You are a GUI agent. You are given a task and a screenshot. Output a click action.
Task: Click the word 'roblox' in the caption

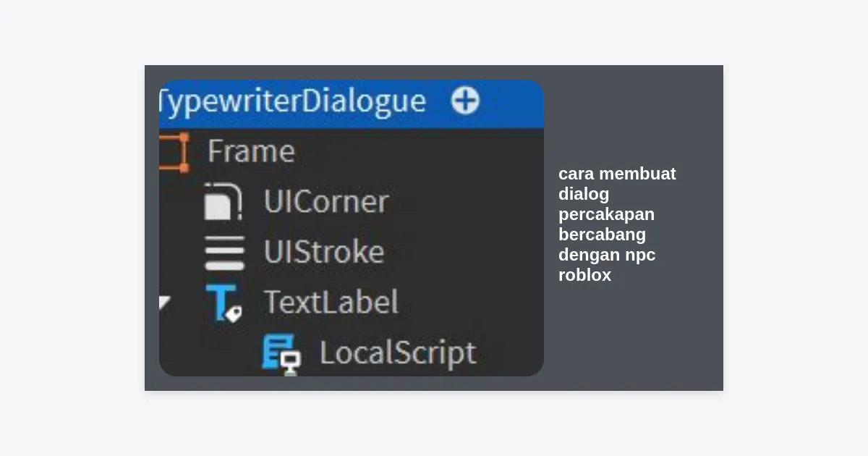[x=584, y=275]
